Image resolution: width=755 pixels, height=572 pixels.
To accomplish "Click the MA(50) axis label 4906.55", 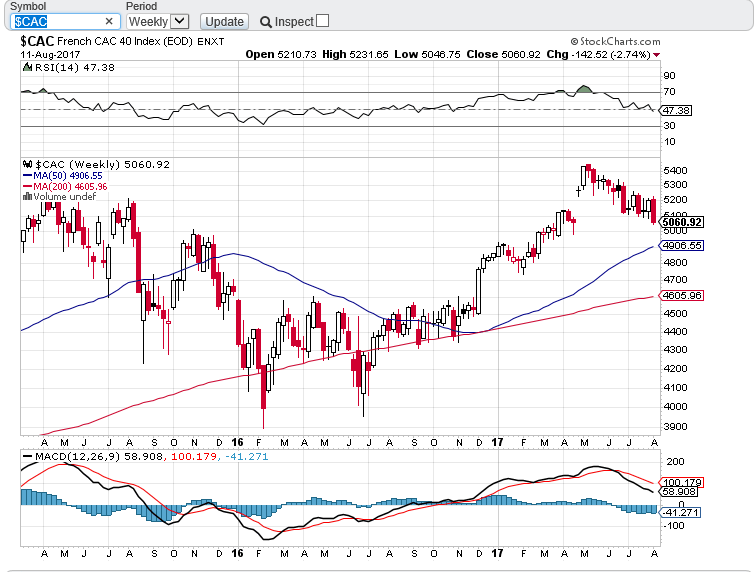I will (x=682, y=246).
